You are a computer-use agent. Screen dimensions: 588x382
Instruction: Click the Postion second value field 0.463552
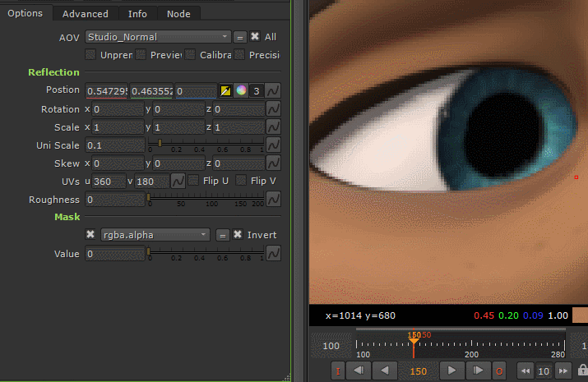tap(151, 91)
